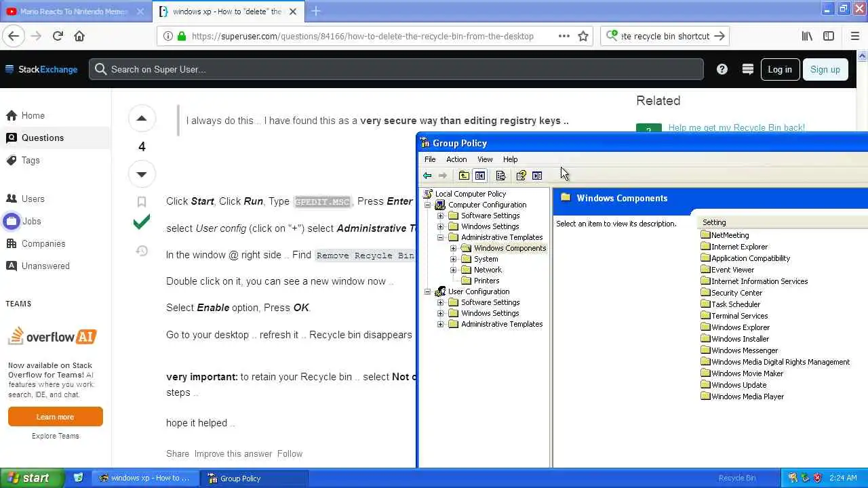Click the Group Policy back arrow toolbar icon
The image size is (868, 488).
[427, 176]
